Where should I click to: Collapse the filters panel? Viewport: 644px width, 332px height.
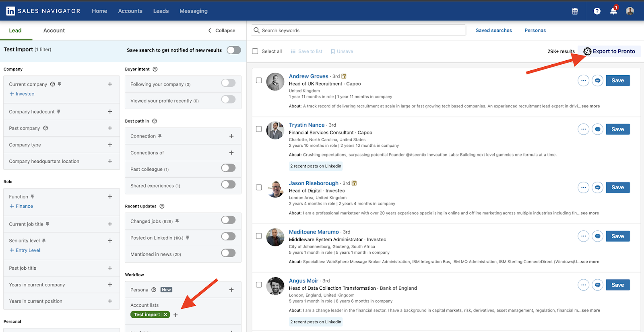222,31
